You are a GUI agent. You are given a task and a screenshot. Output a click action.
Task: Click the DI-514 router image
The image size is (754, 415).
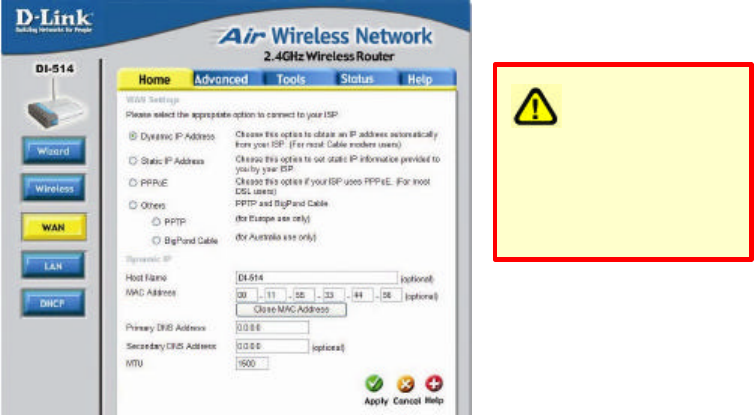[x=54, y=105]
